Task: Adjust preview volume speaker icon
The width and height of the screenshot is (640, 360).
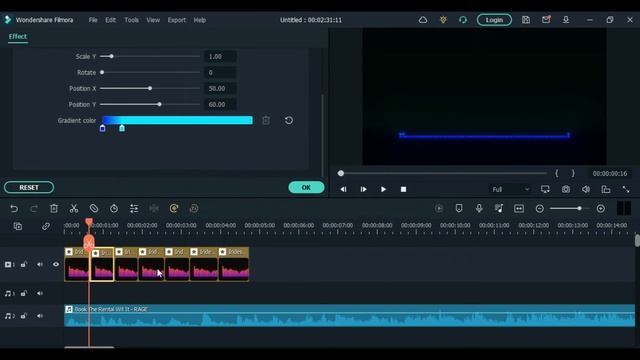Action: (x=586, y=189)
